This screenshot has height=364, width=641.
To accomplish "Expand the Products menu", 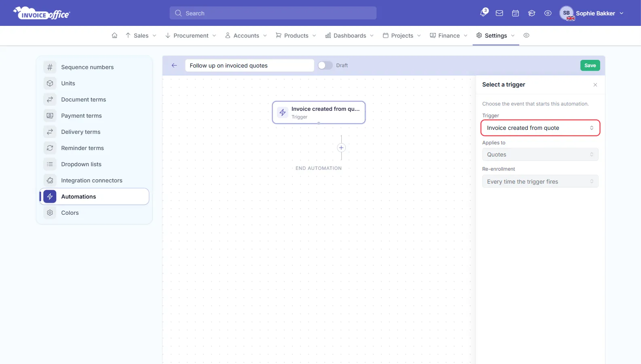I will point(296,35).
